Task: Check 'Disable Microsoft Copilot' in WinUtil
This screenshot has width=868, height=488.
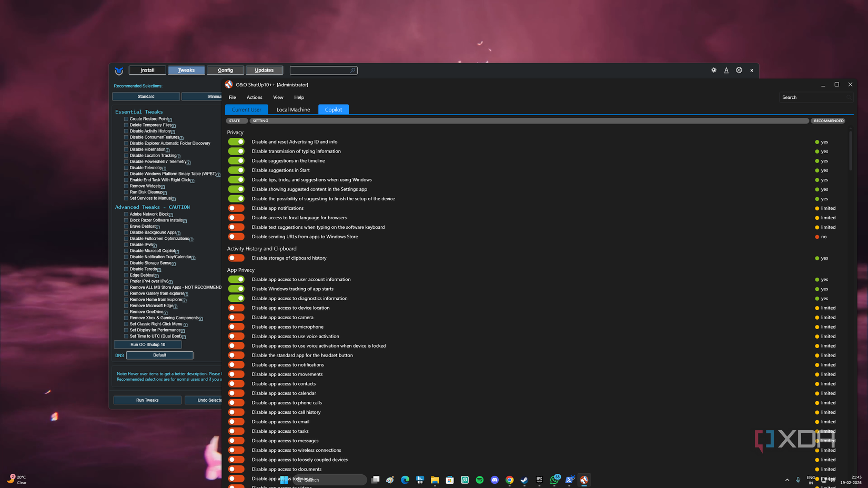Action: point(126,251)
